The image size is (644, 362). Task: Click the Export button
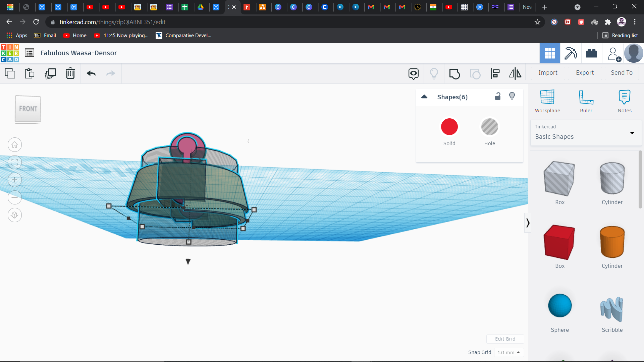[585, 73]
